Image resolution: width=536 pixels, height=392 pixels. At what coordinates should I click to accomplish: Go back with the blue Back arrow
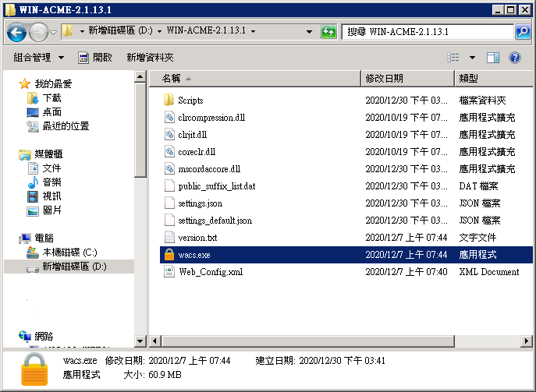coord(16,33)
